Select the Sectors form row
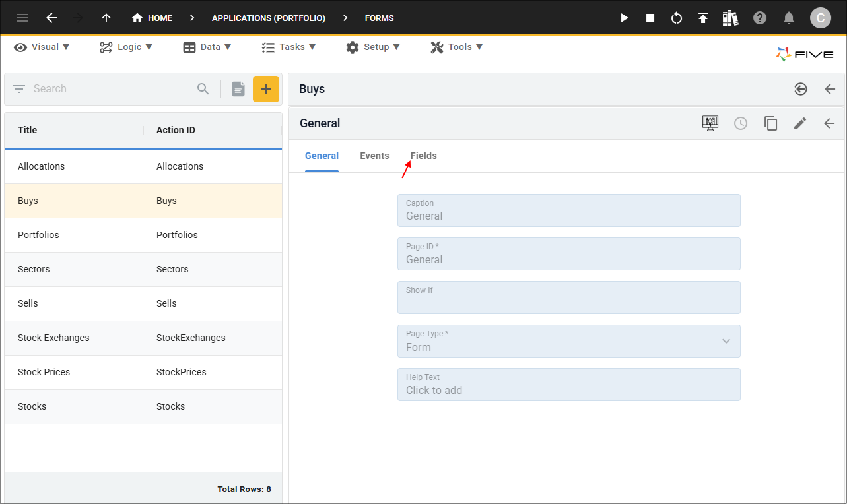847x504 pixels. 143,269
